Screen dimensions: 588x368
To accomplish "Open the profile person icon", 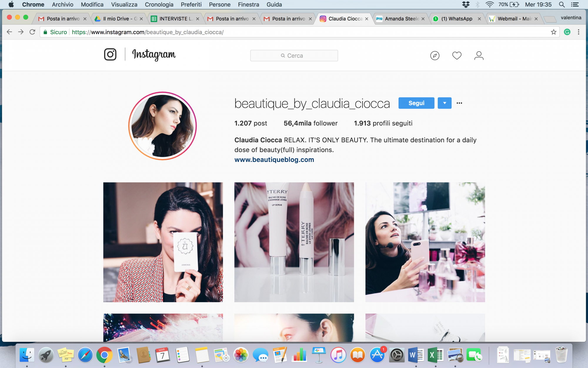I will pyautogui.click(x=479, y=55).
